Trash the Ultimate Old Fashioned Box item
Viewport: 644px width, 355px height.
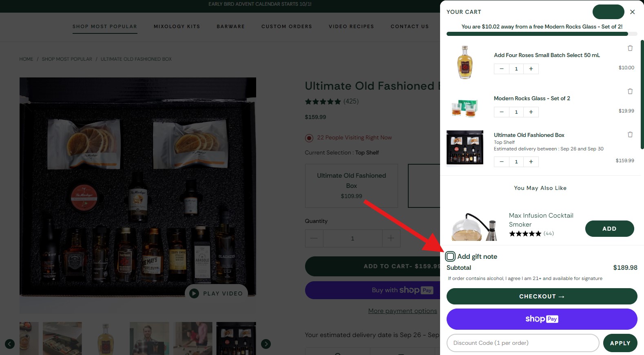[630, 135]
